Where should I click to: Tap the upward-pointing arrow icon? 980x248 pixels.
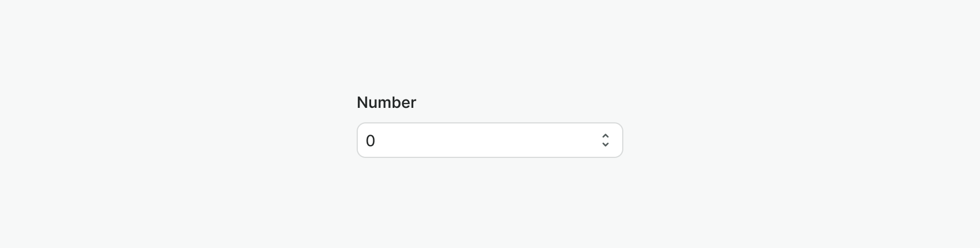coord(606,136)
